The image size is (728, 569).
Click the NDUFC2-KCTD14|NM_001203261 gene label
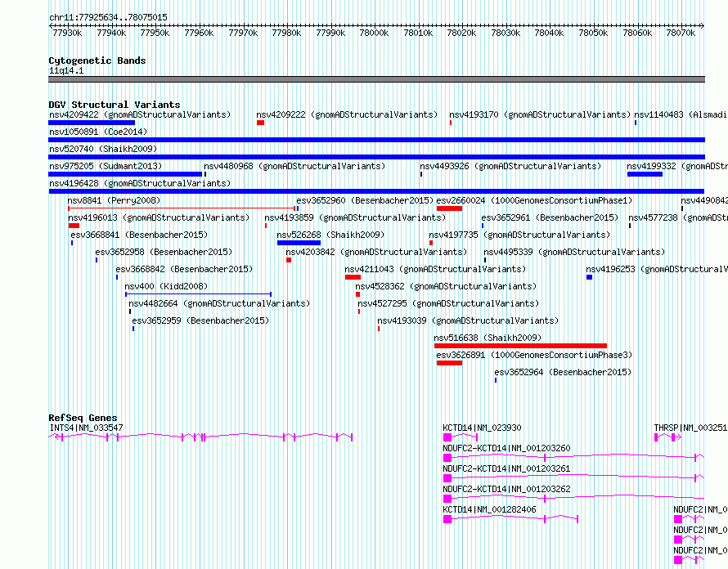tap(506, 468)
